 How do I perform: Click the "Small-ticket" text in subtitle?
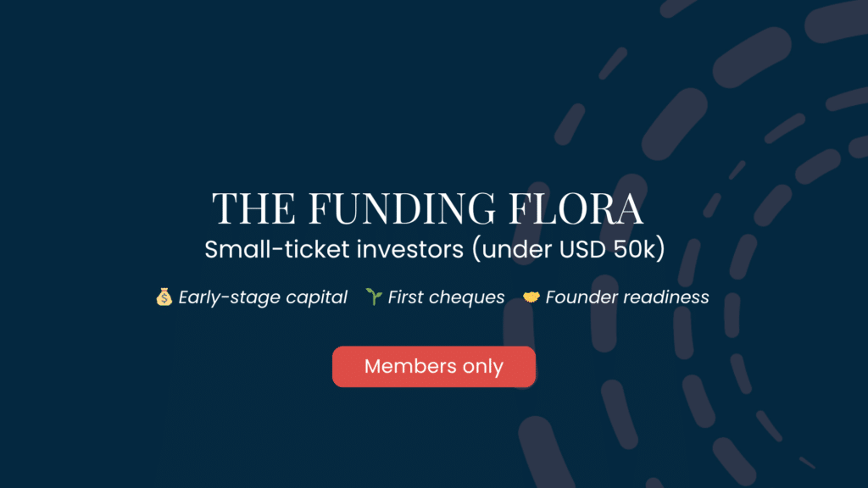[x=264, y=251]
